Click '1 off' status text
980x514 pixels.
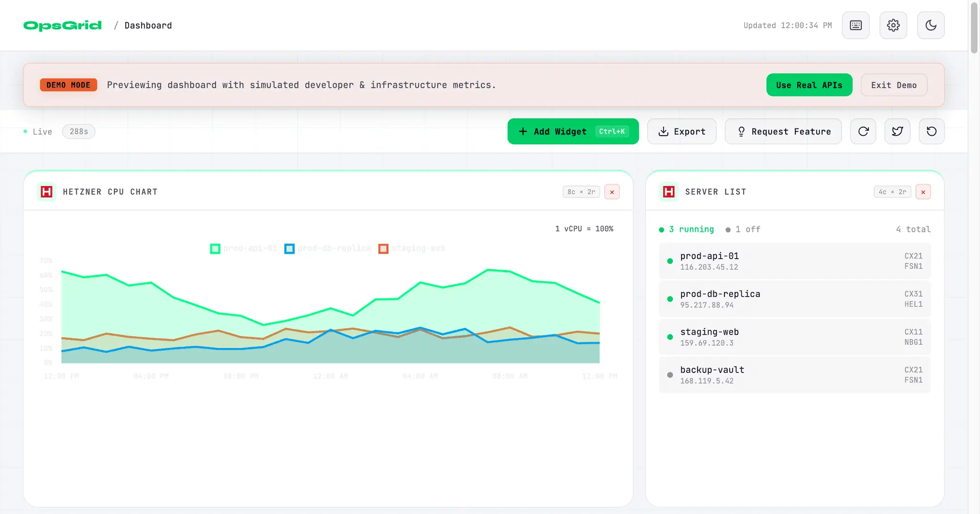tap(743, 229)
